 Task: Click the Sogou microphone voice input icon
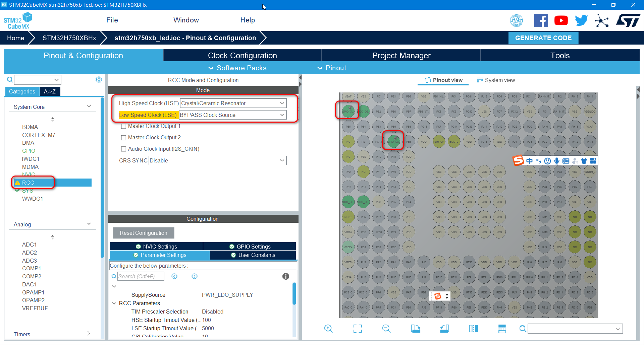[557, 161]
